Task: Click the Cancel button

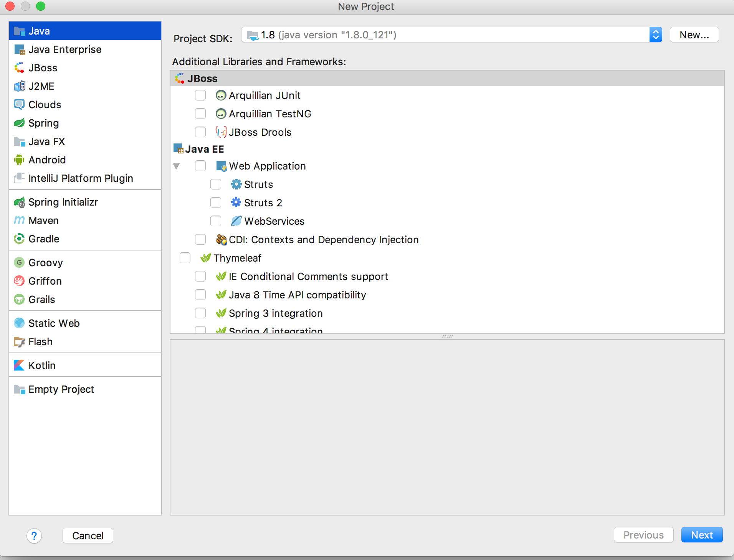Action: point(88,535)
